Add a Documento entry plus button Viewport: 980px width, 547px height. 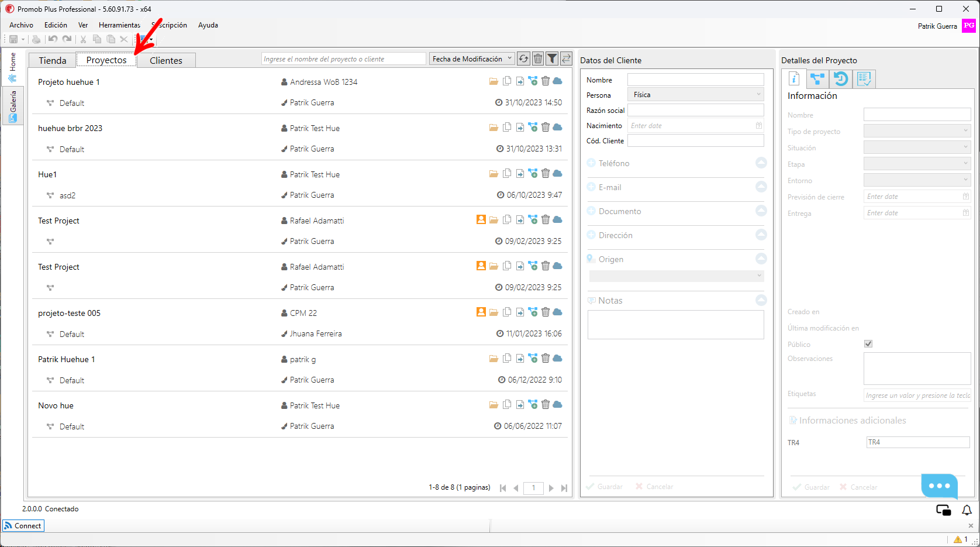[591, 211]
